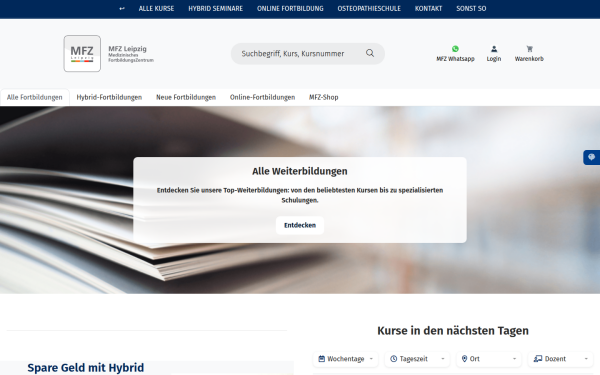
Task: Click the search magnifier icon
Action: (370, 53)
